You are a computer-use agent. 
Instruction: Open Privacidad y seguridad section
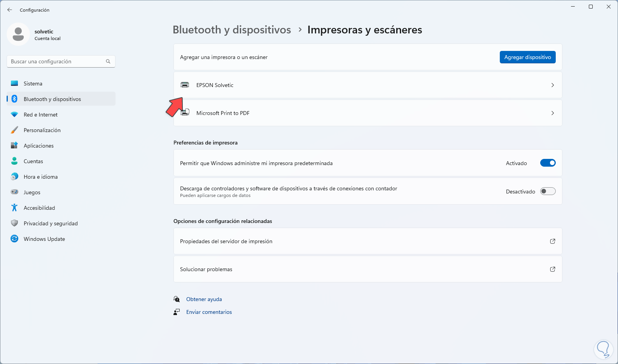(61, 223)
